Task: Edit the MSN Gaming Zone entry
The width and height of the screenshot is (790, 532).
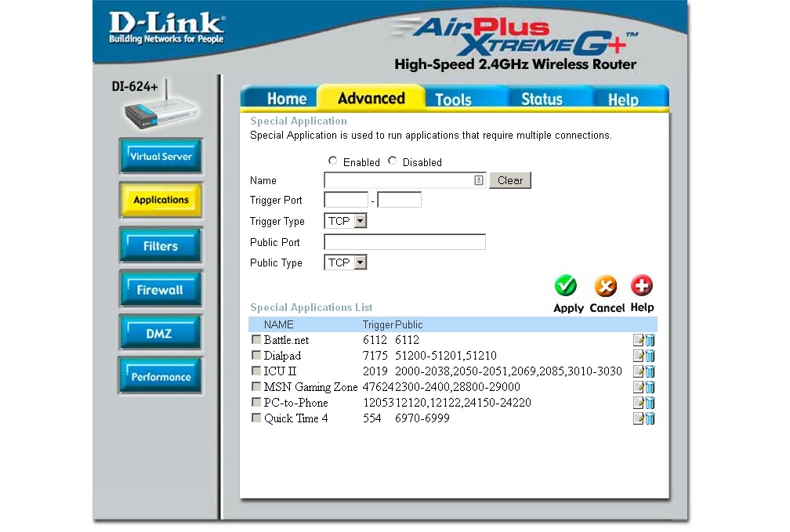Action: pyautogui.click(x=638, y=387)
